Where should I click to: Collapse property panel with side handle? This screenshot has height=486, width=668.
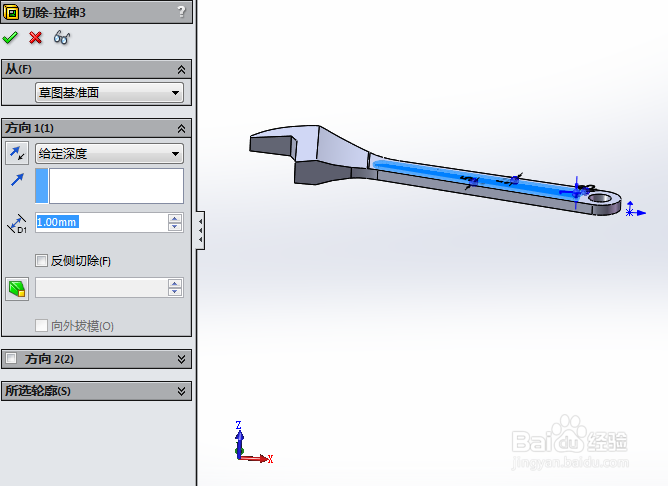click(x=200, y=230)
